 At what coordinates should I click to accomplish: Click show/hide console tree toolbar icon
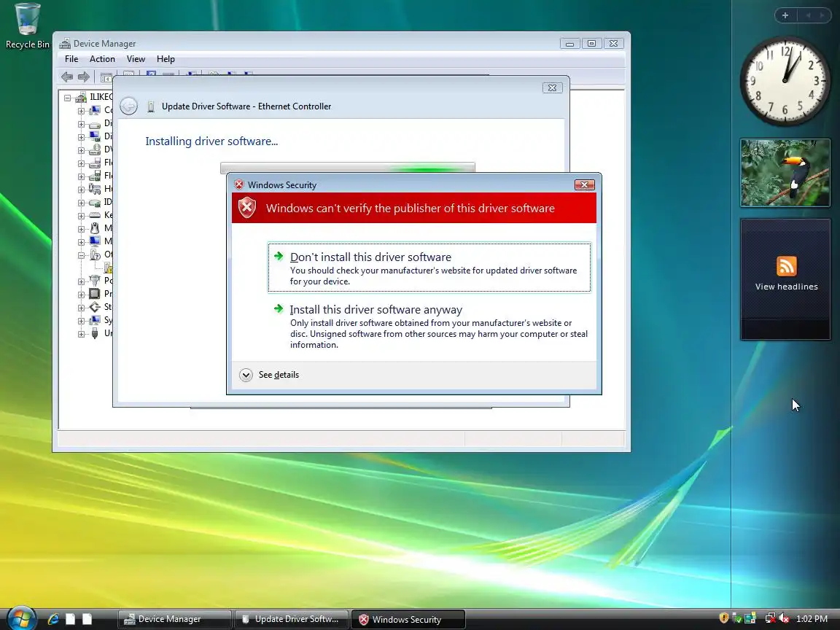[x=106, y=78]
